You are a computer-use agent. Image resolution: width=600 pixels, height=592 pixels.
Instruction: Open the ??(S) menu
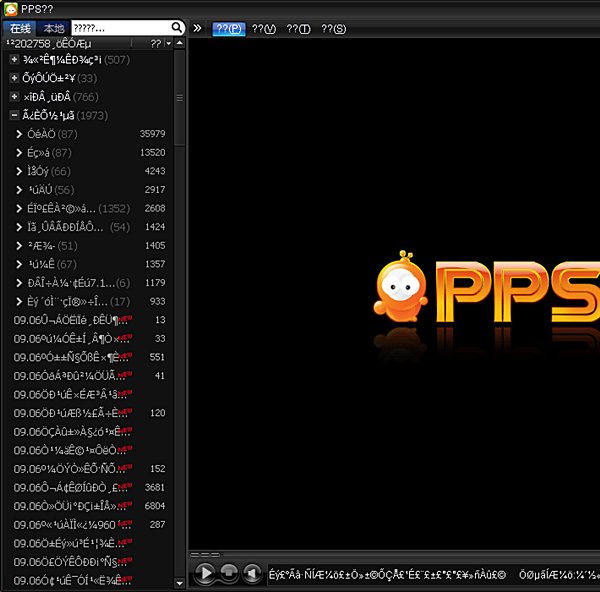[333, 29]
